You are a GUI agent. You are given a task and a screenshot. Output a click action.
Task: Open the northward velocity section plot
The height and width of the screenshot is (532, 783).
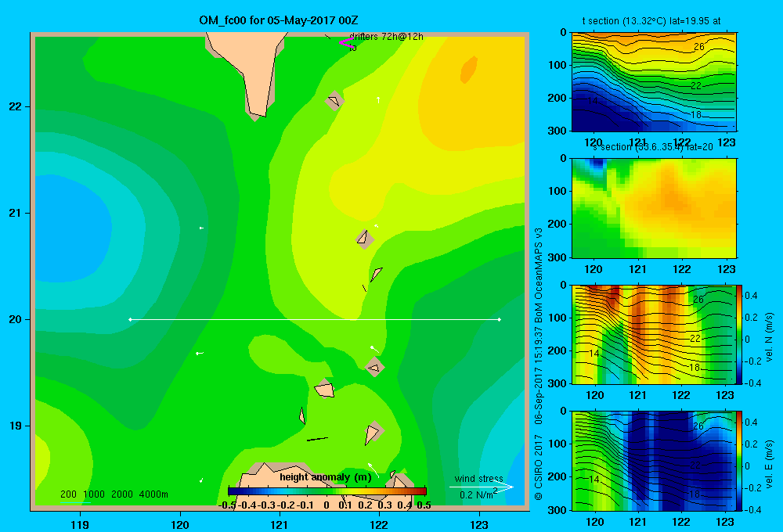(x=654, y=334)
